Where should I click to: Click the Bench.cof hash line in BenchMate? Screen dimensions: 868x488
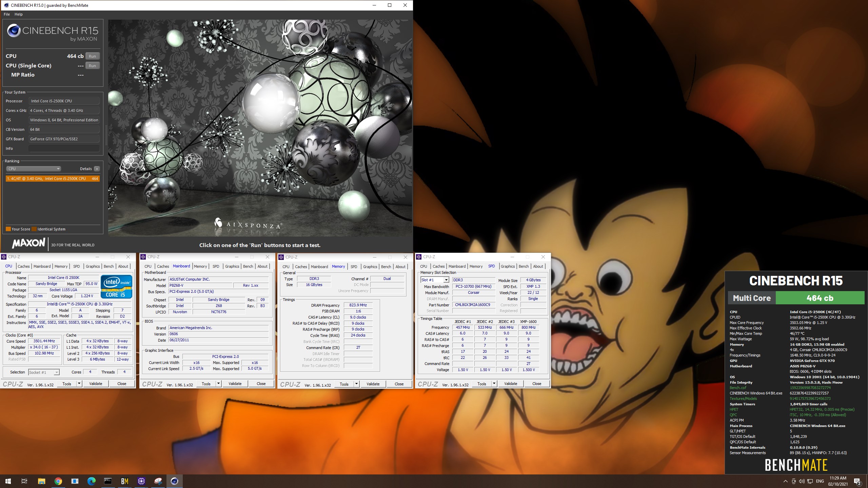click(780, 388)
